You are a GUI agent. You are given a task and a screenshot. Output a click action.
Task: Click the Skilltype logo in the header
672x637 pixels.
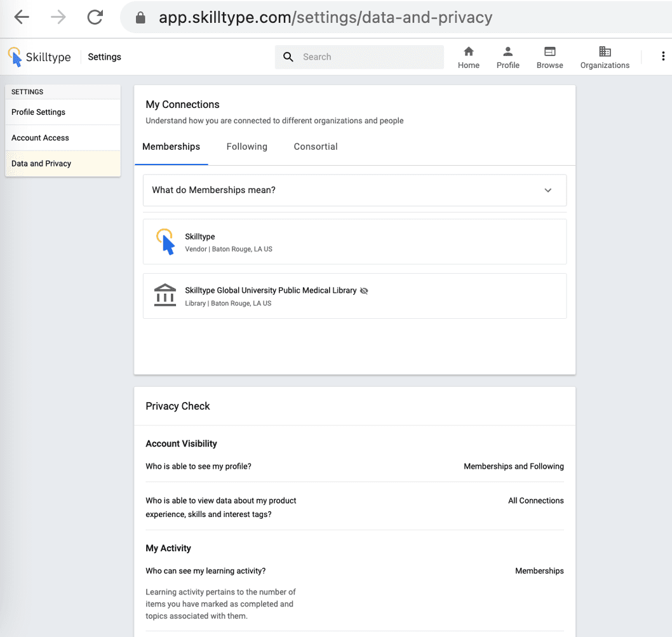[39, 57]
